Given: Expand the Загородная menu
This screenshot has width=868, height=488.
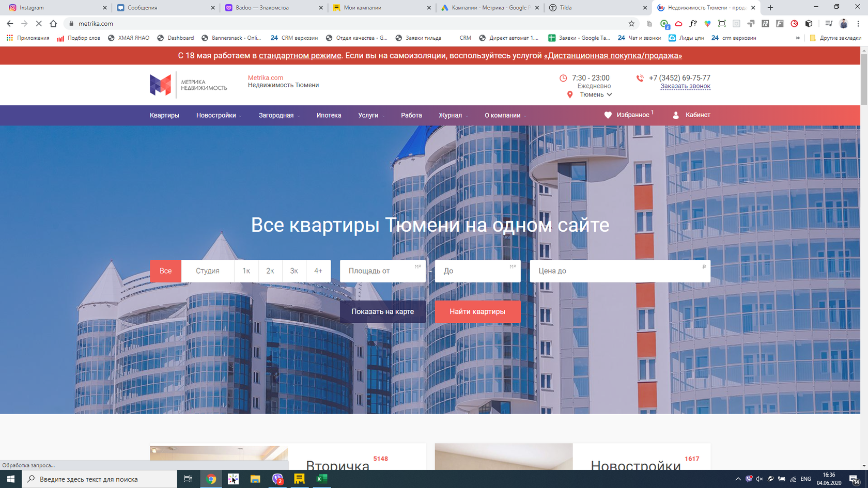Looking at the screenshot, I should pos(279,115).
